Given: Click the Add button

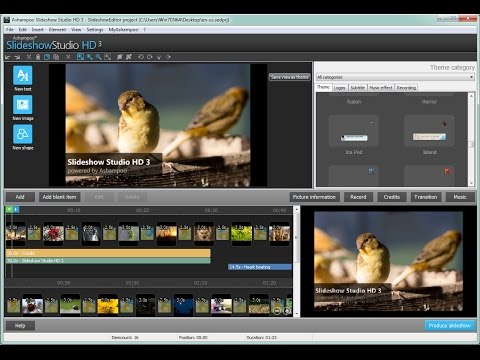Looking at the screenshot, I should (20, 197).
